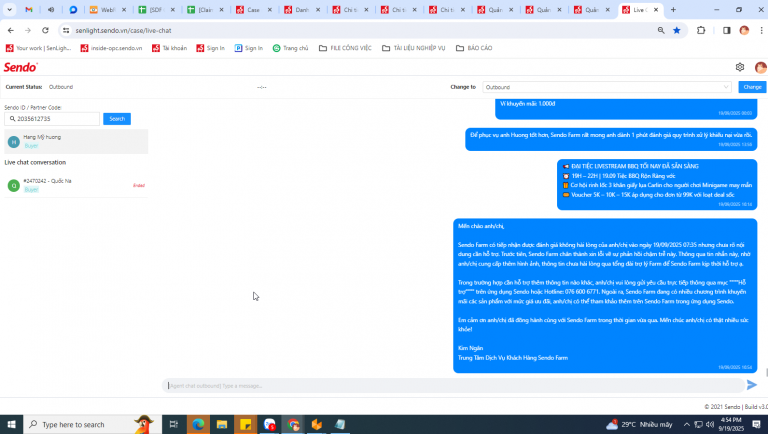Click the Sendo ID search field

point(52,119)
